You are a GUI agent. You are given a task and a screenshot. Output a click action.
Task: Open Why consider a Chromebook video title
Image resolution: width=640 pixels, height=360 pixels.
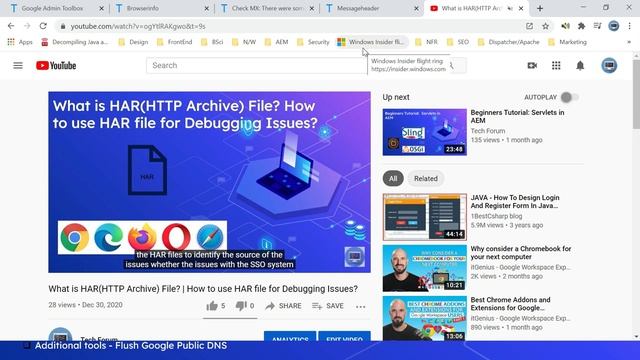point(521,253)
